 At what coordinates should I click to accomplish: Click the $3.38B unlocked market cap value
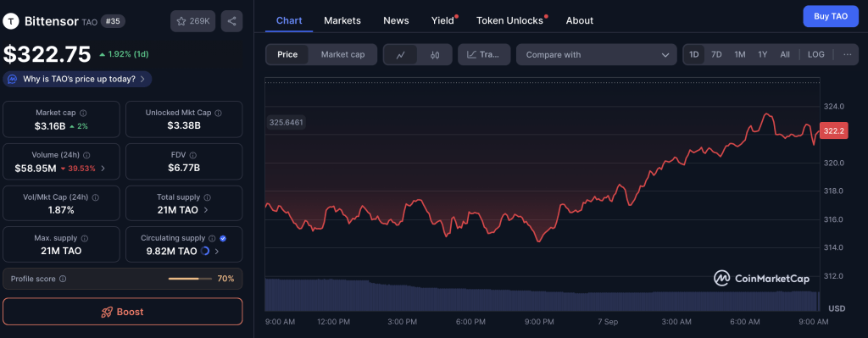pyautogui.click(x=184, y=126)
